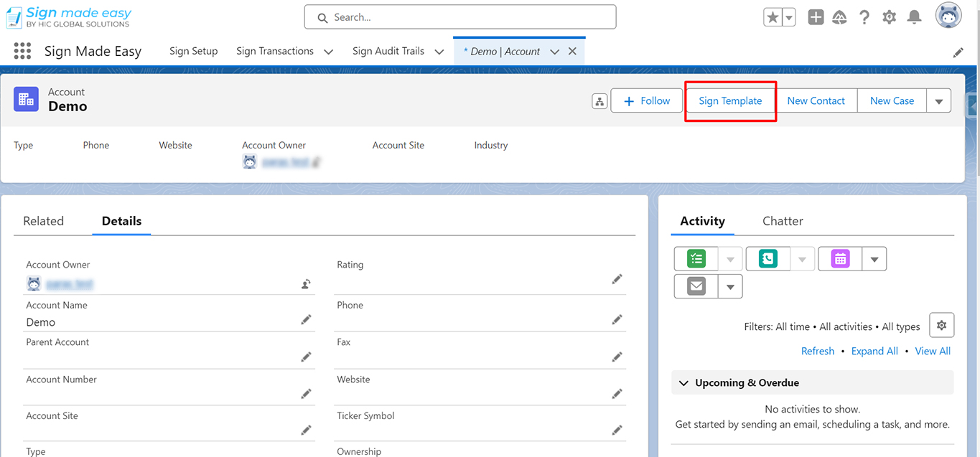Screen dimensions: 980x457
Task: Open the user profile avatar
Action: coord(949,16)
